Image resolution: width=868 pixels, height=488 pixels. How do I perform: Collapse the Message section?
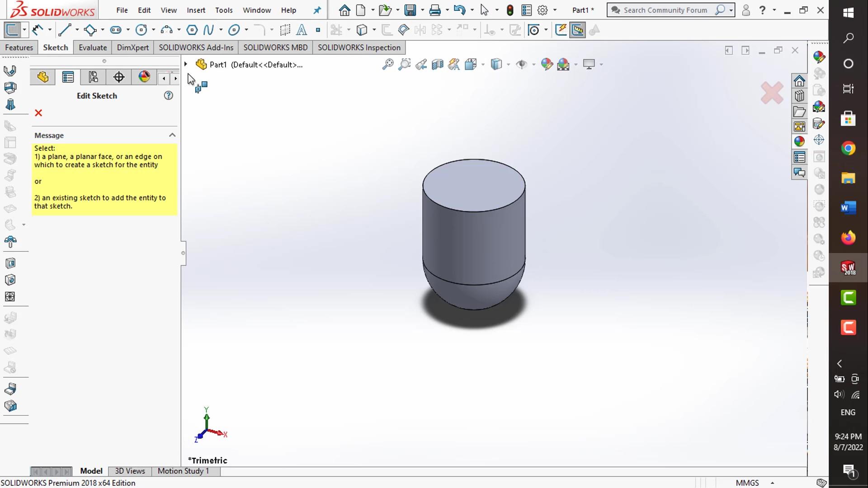[172, 135]
